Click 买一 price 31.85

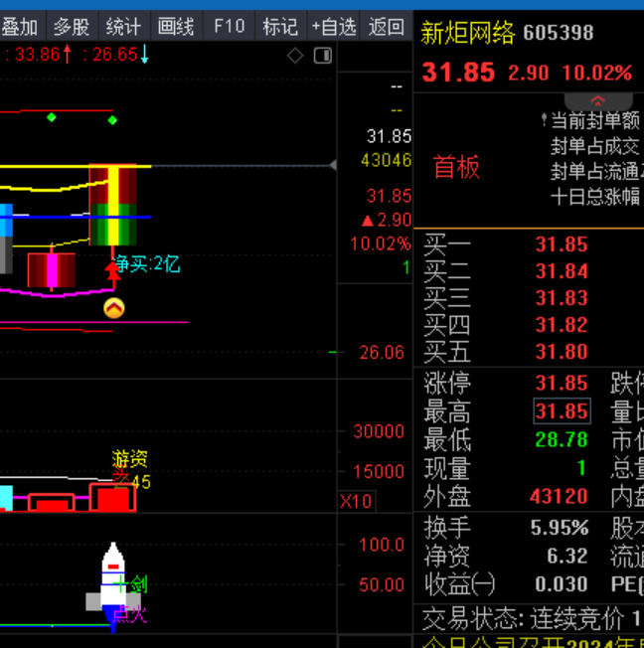(562, 244)
